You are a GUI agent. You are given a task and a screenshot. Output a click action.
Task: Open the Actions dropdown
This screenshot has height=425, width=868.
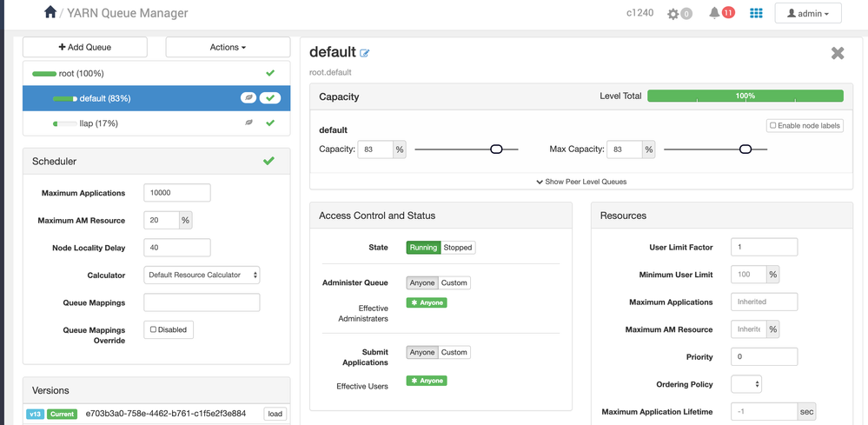coord(228,47)
